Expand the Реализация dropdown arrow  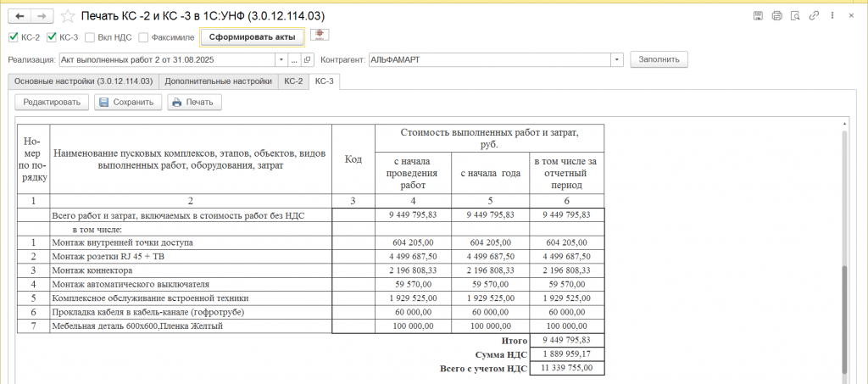(x=281, y=59)
